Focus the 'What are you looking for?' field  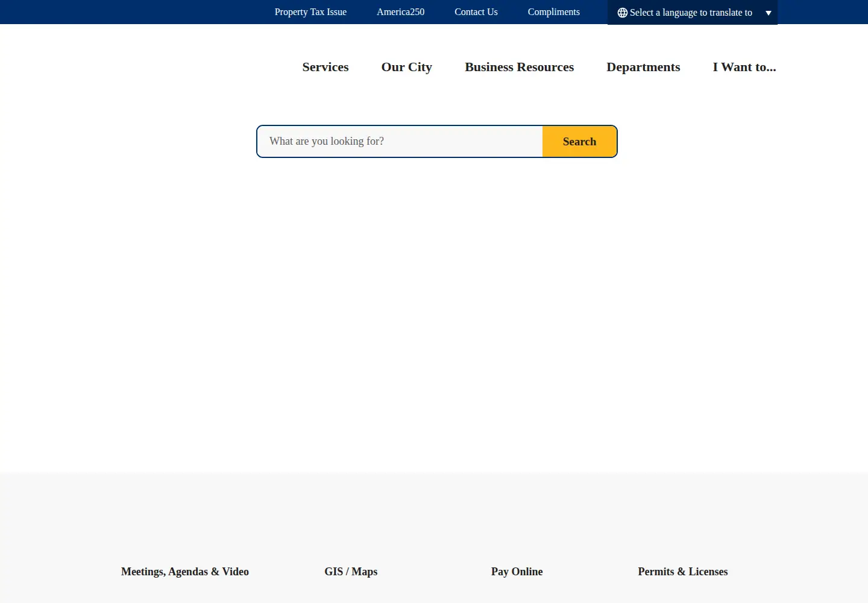(400, 141)
